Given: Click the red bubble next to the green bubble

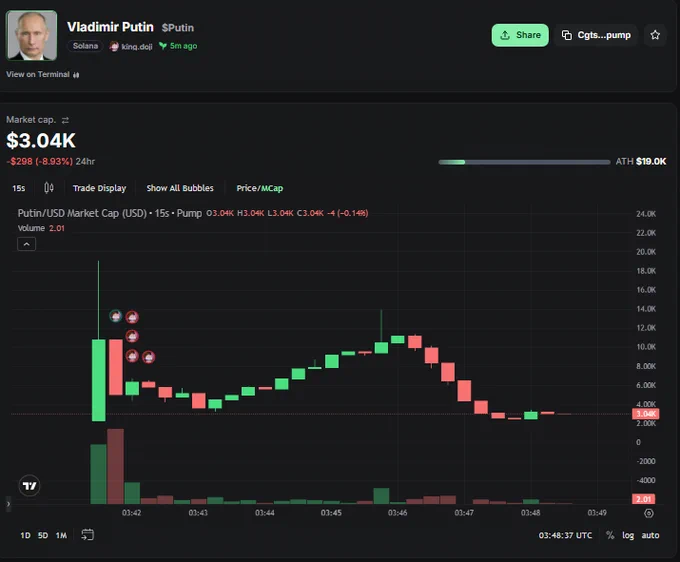Looking at the screenshot, I should [132, 317].
